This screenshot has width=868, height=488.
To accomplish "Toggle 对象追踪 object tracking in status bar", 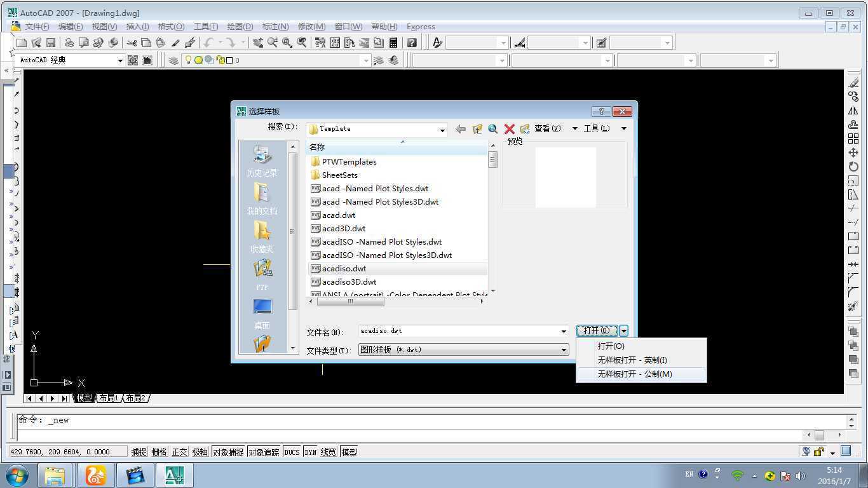I will [264, 452].
